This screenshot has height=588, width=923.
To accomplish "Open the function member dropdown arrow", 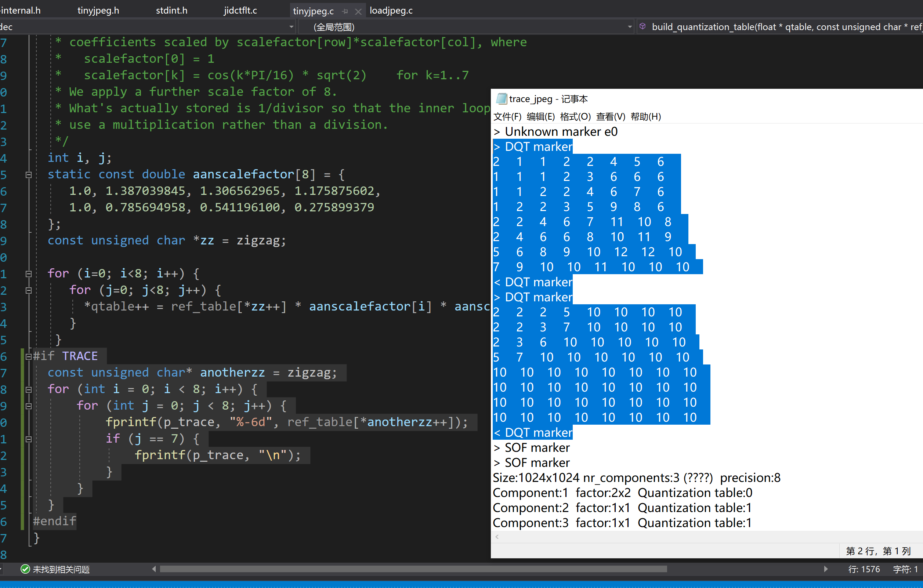I will pyautogui.click(x=630, y=27).
